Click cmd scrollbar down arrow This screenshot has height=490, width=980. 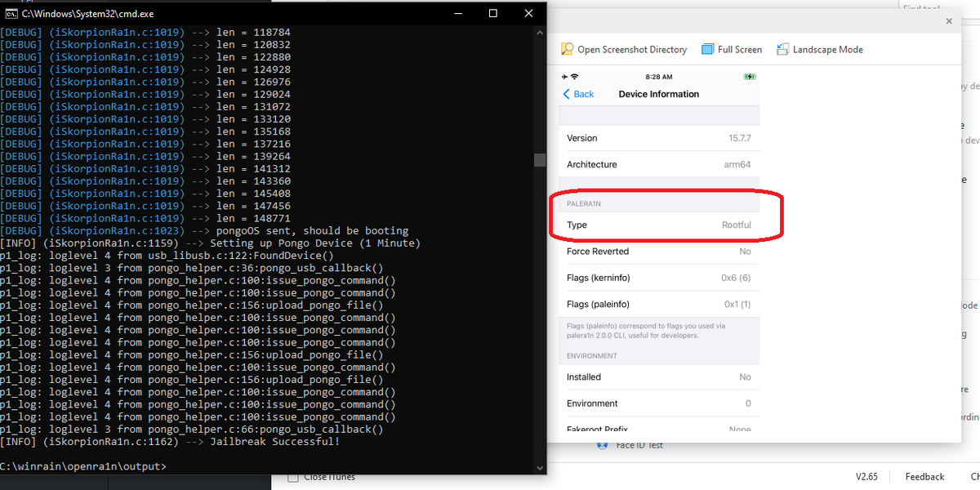(540, 467)
